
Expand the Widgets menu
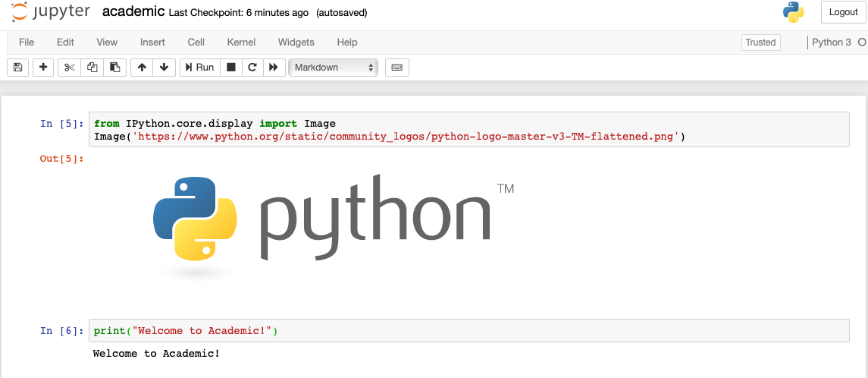point(296,43)
